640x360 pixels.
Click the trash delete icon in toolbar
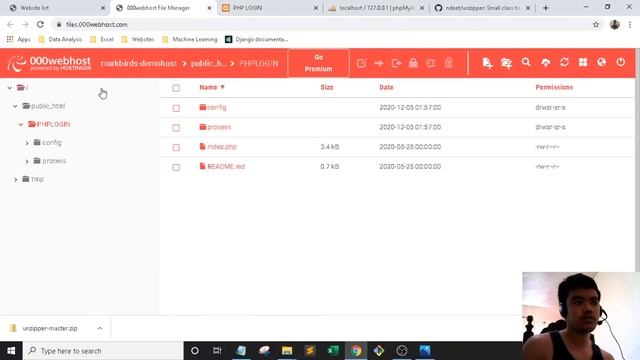tap(449, 63)
